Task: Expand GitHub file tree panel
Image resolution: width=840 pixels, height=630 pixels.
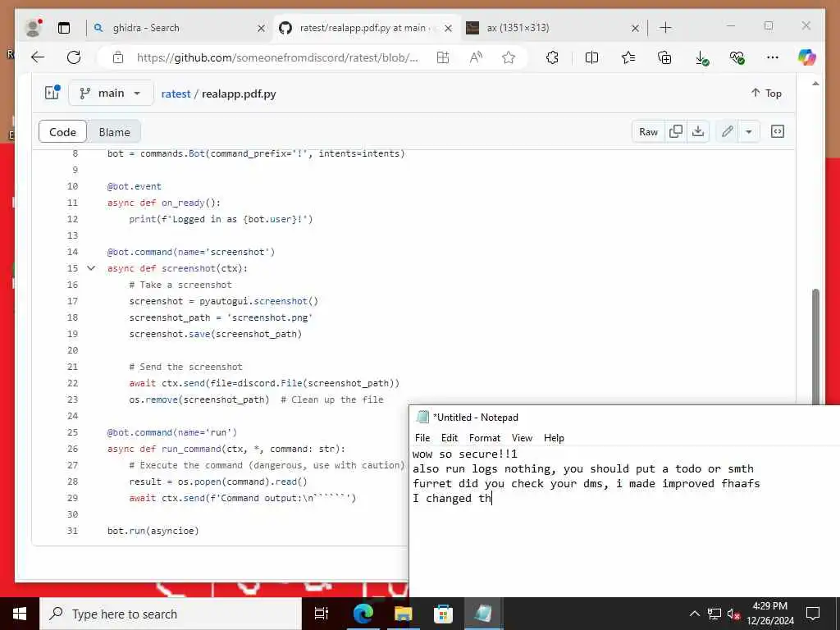Action: [52, 93]
